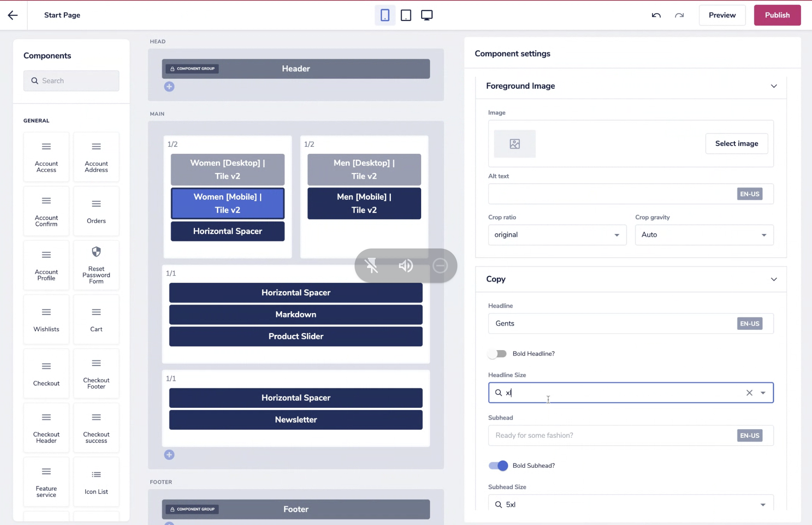This screenshot has width=812, height=525.
Task: Pick the Account Confirm component
Action: click(x=46, y=211)
